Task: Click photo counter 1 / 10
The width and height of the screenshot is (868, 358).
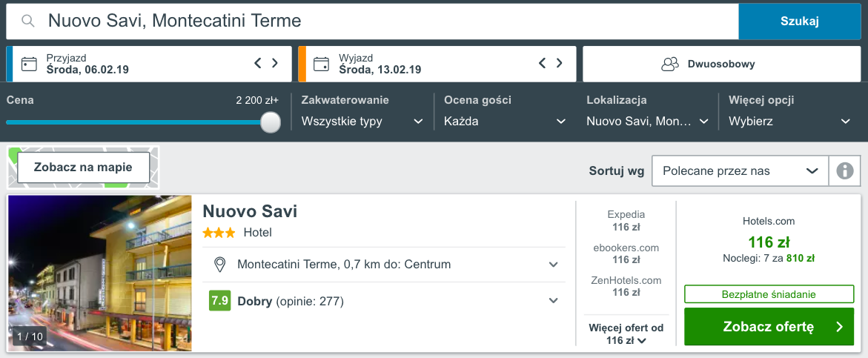Action: pos(30,337)
